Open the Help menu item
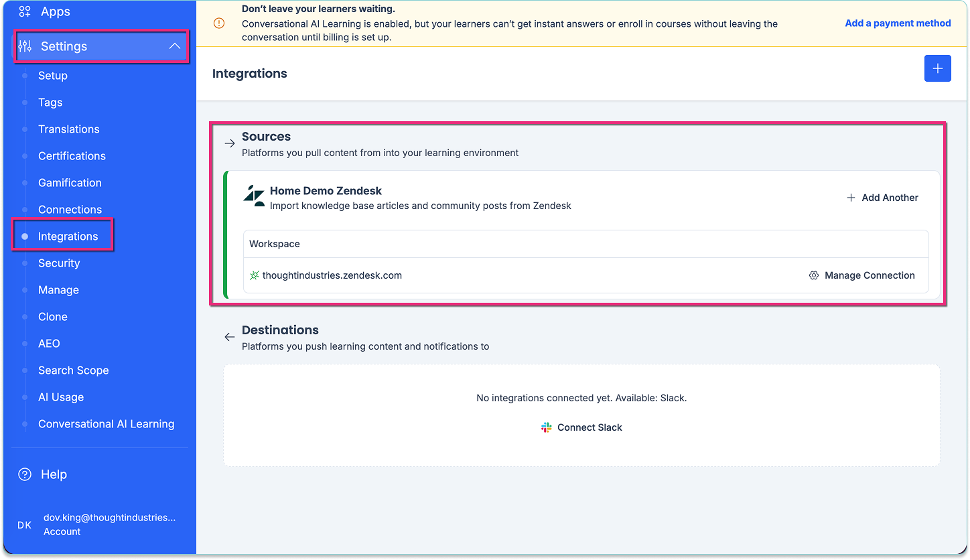Image resolution: width=970 pixels, height=560 pixels. pyautogui.click(x=54, y=474)
